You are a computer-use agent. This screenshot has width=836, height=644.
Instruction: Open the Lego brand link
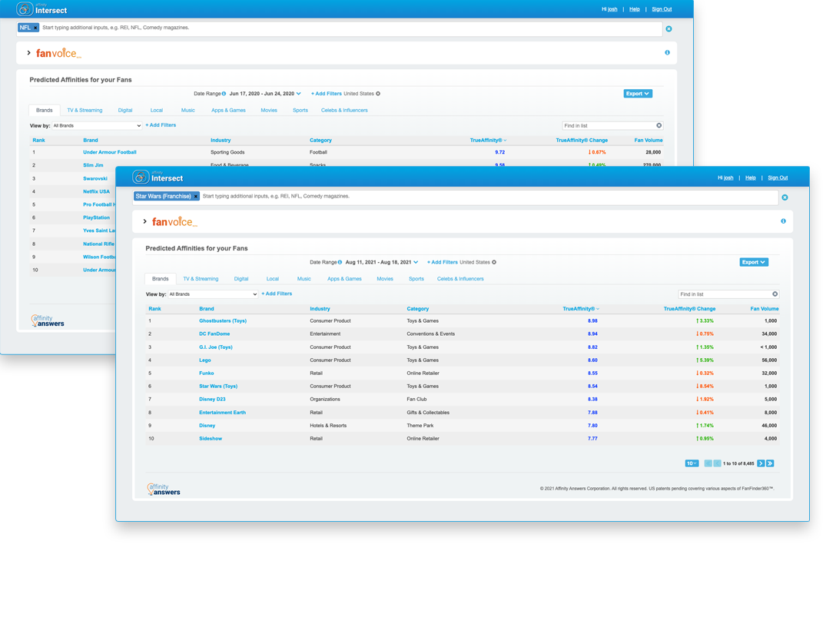click(x=204, y=360)
